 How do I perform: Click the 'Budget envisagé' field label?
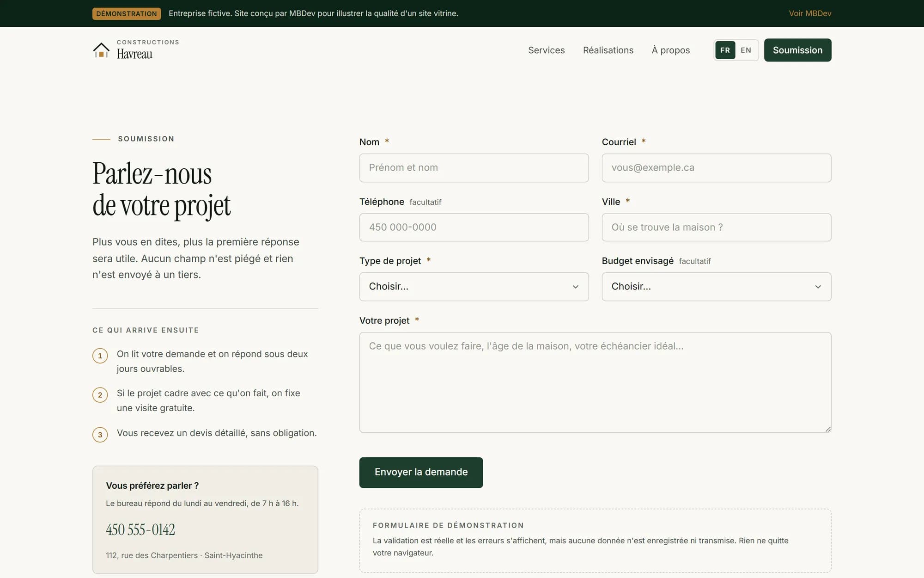(638, 261)
